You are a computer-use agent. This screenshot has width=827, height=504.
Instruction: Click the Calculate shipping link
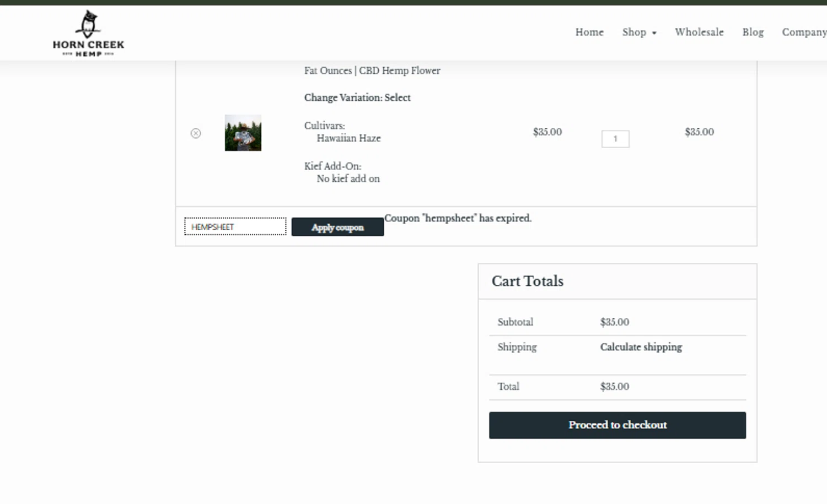(x=641, y=347)
